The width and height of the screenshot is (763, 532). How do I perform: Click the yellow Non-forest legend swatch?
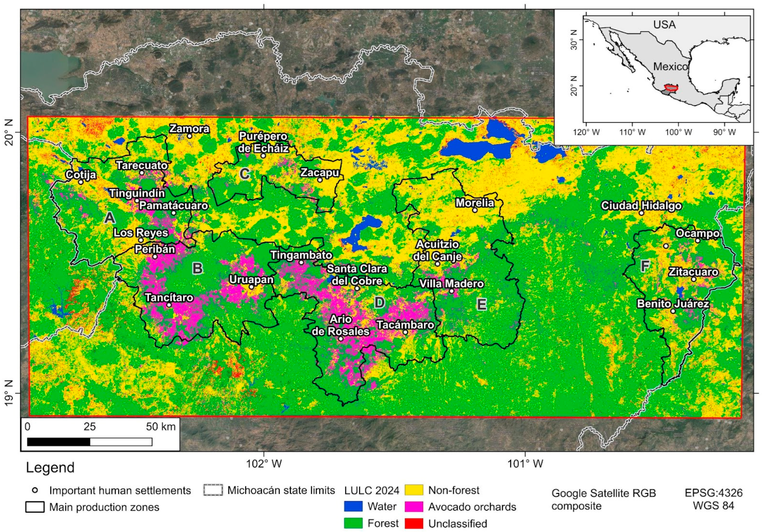(x=414, y=490)
